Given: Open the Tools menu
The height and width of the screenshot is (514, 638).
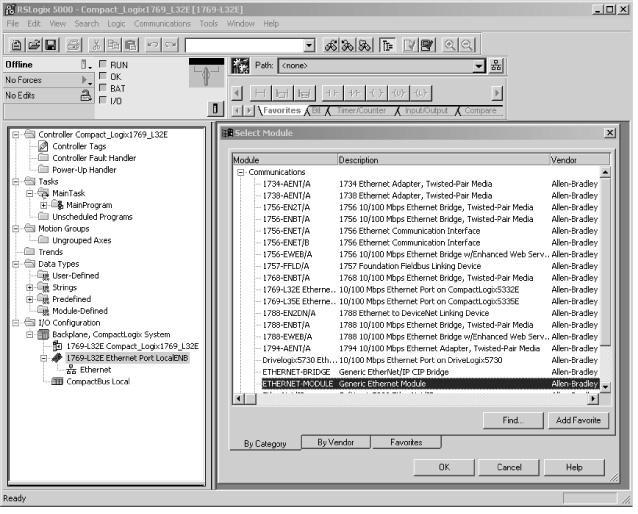Looking at the screenshot, I should pos(209,24).
